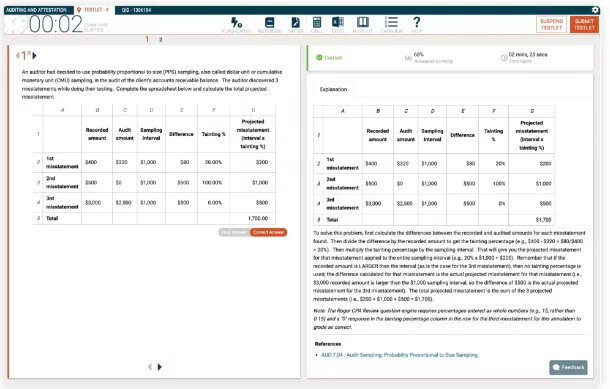Select the Explanation tab
Viewport: 610px width, 389px height.
point(333,89)
